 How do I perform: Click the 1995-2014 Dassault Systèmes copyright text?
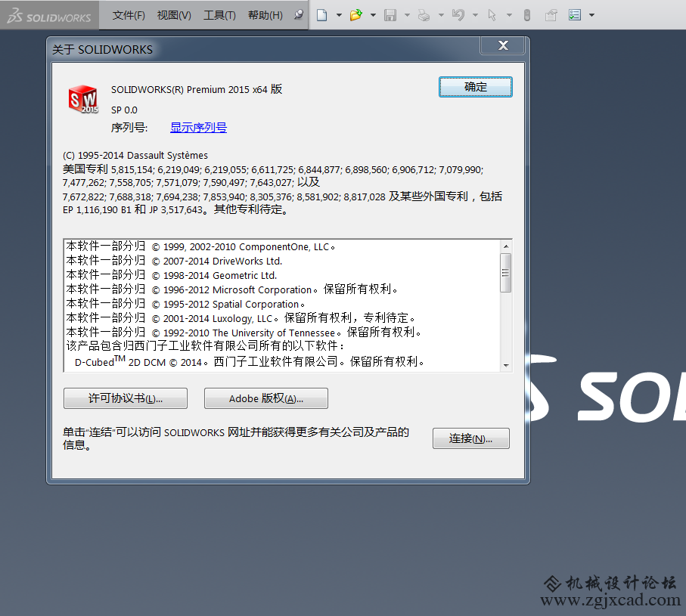[x=135, y=156]
